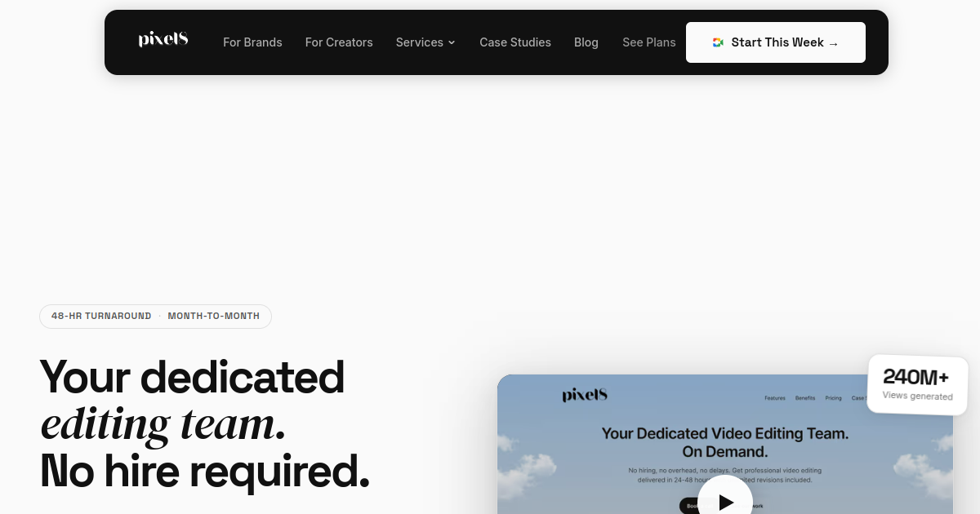The image size is (980, 514).
Task: Click the pixels logo in navbar
Action: coord(163,39)
